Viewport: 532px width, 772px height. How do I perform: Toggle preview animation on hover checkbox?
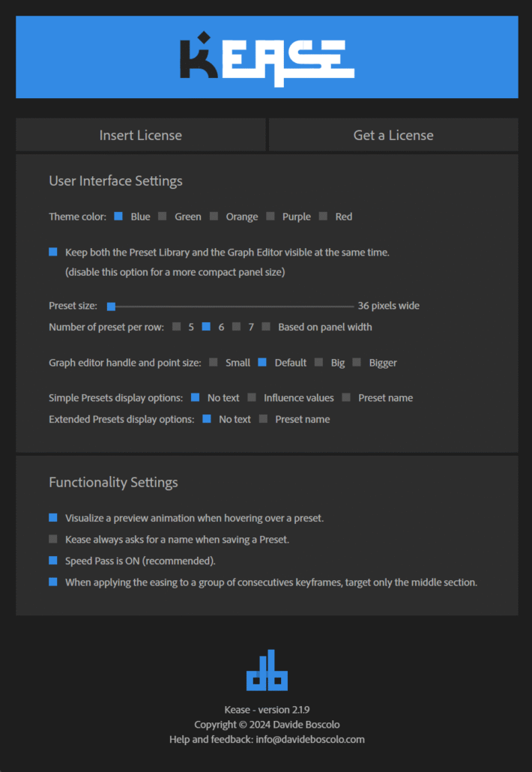(x=53, y=518)
